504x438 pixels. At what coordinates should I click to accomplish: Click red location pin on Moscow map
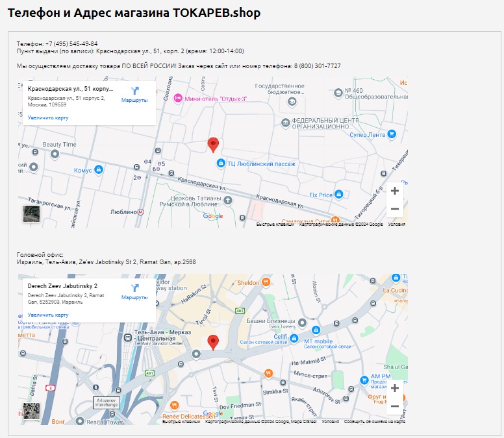(x=213, y=145)
